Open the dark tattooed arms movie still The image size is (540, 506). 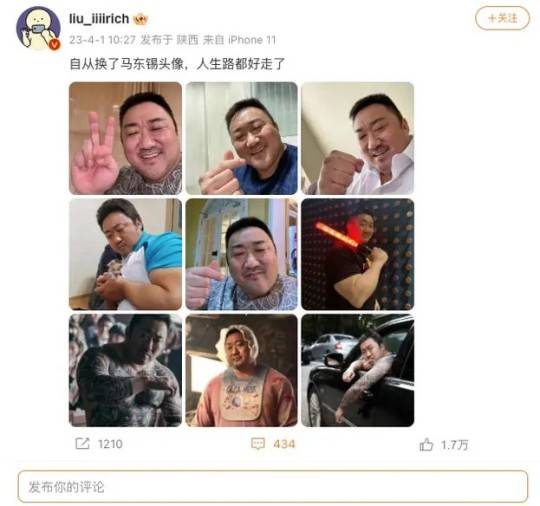click(125, 370)
